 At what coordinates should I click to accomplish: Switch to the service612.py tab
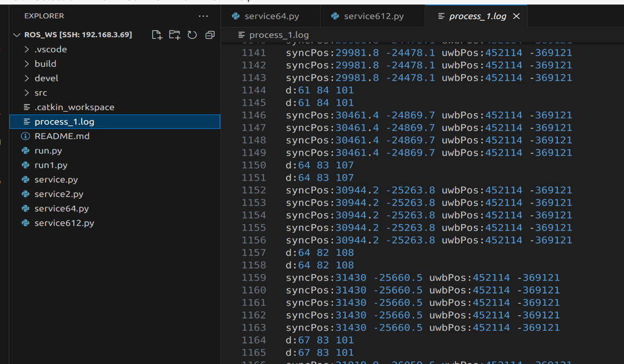click(x=373, y=16)
